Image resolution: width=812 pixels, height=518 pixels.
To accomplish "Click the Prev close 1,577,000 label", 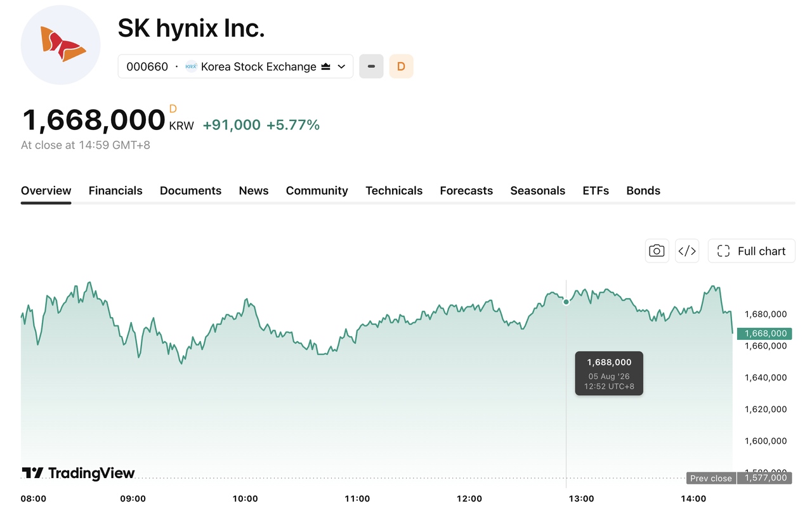I will pyautogui.click(x=739, y=478).
